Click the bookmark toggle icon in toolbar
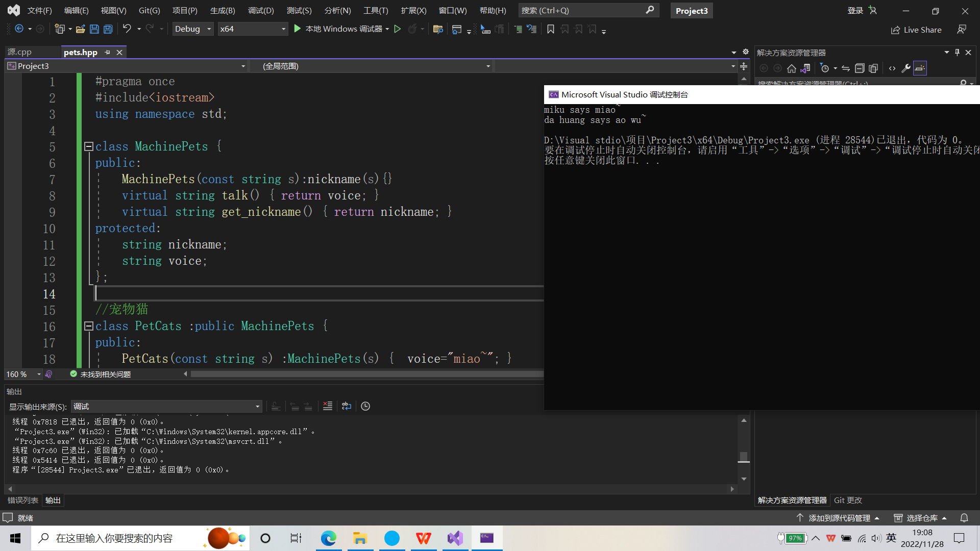The width and height of the screenshot is (980, 551). point(550,29)
